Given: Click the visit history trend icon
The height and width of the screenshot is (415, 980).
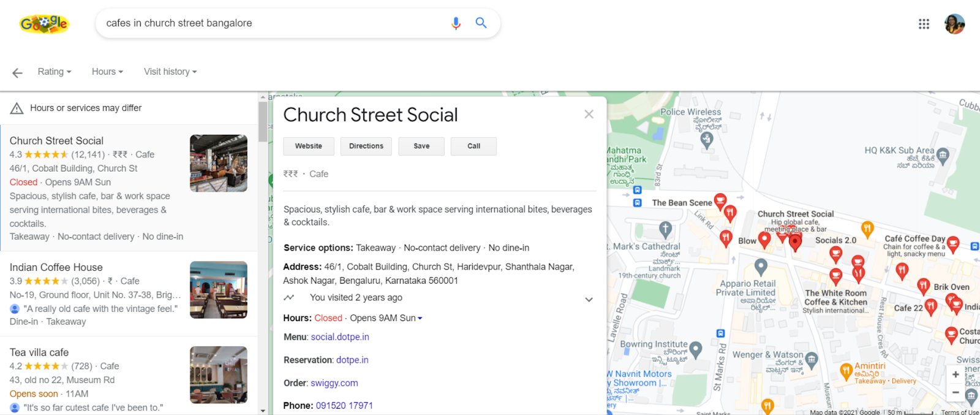Looking at the screenshot, I should [289, 298].
